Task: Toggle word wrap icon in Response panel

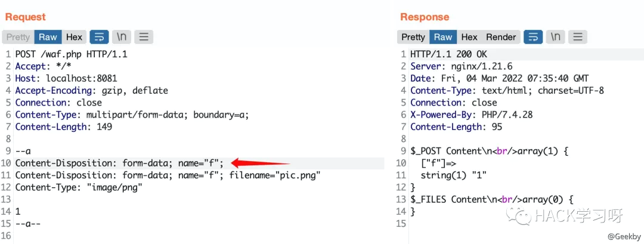Action: click(533, 37)
